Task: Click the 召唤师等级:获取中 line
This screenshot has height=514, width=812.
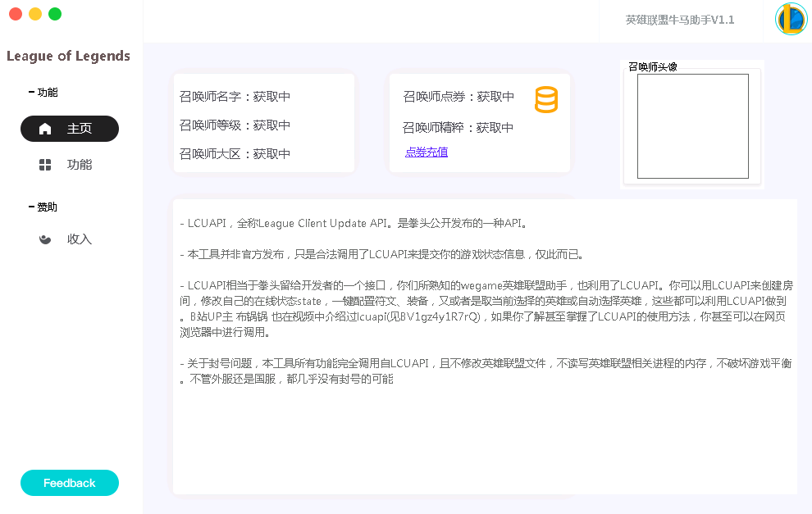Action: click(235, 125)
